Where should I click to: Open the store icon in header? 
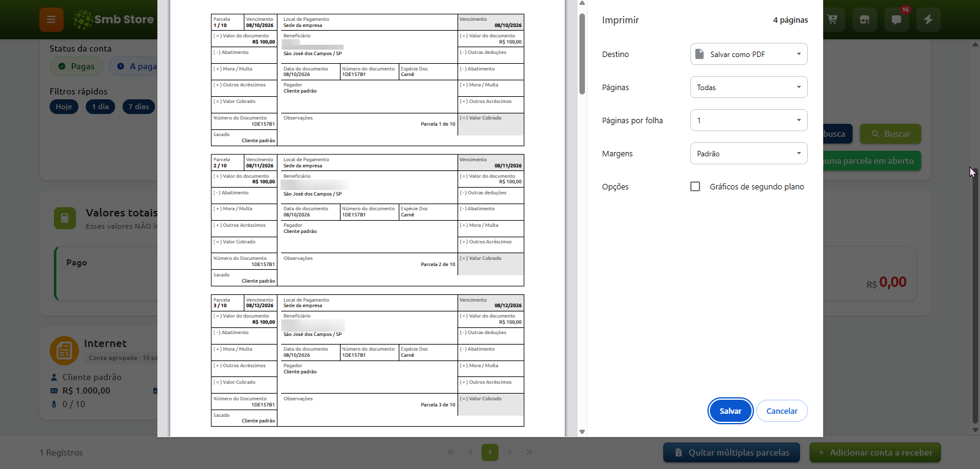[864, 20]
